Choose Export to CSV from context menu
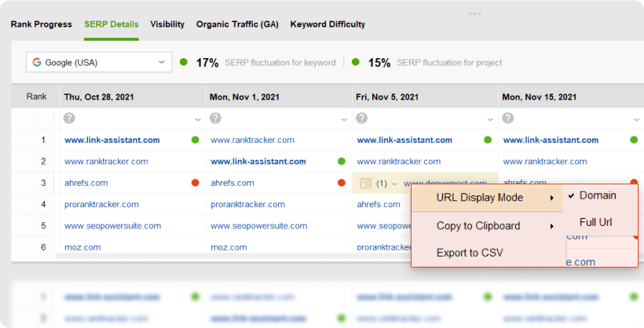Image resolution: width=644 pixels, height=328 pixels. [x=470, y=253]
